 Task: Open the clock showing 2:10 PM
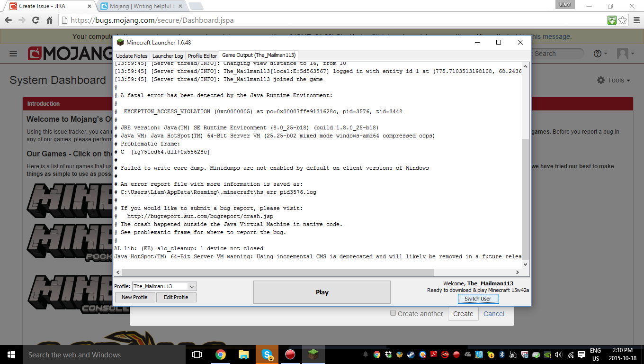point(622,355)
